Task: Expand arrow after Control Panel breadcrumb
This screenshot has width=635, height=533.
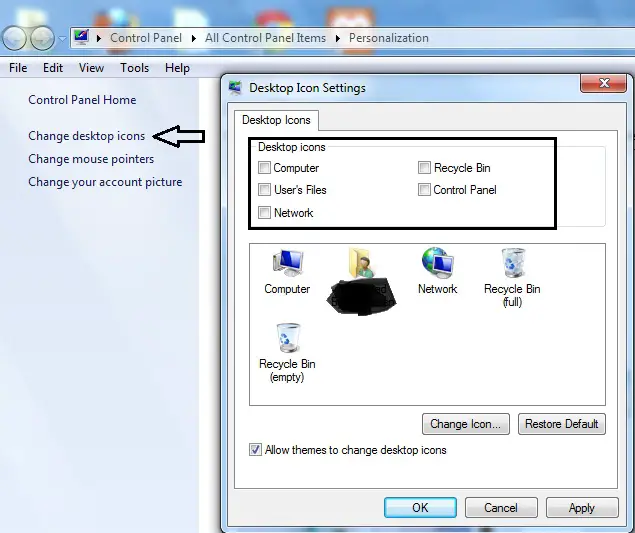Action: point(194,38)
